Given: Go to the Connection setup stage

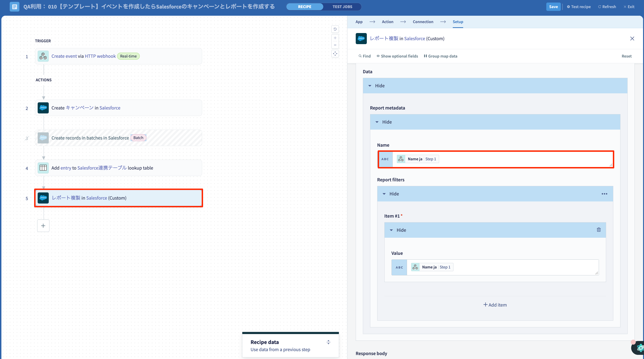Looking at the screenshot, I should pyautogui.click(x=423, y=22).
